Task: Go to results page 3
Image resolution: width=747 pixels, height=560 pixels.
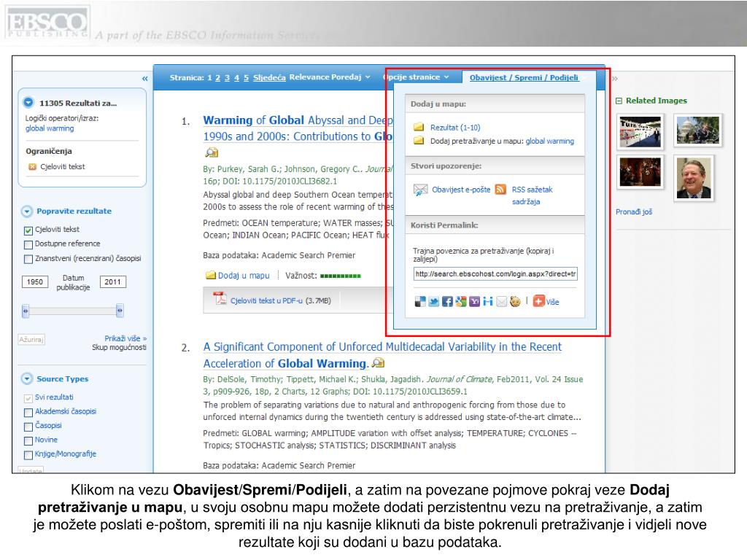Action: coord(228,77)
